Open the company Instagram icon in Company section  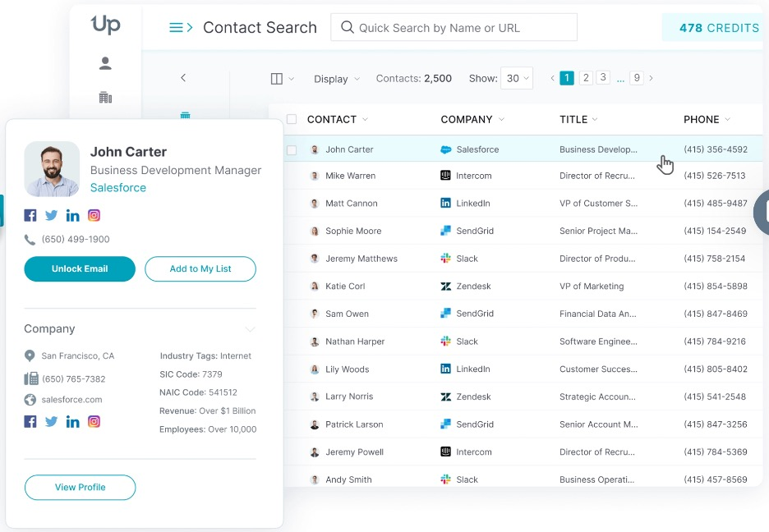tap(94, 421)
